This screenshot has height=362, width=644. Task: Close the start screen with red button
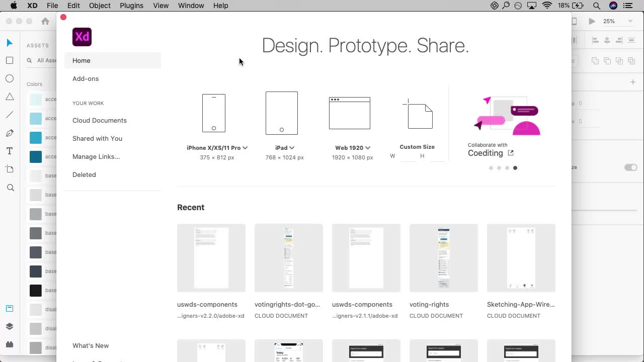pyautogui.click(x=63, y=17)
